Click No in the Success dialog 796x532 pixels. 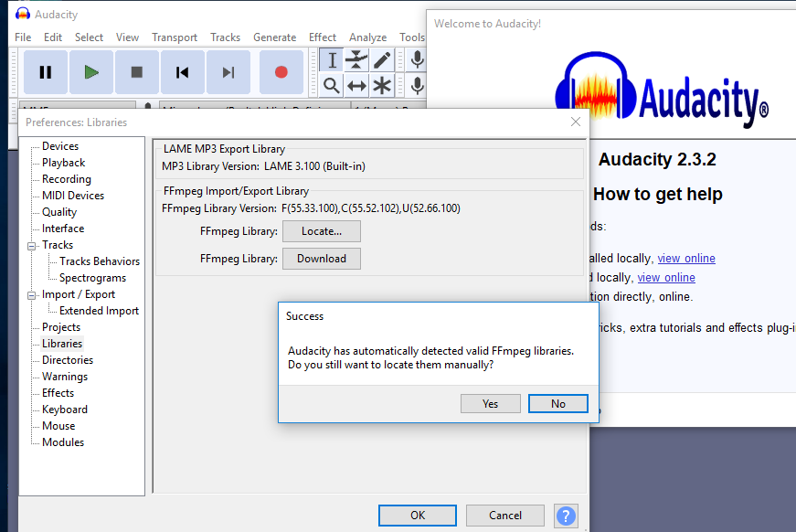(557, 403)
